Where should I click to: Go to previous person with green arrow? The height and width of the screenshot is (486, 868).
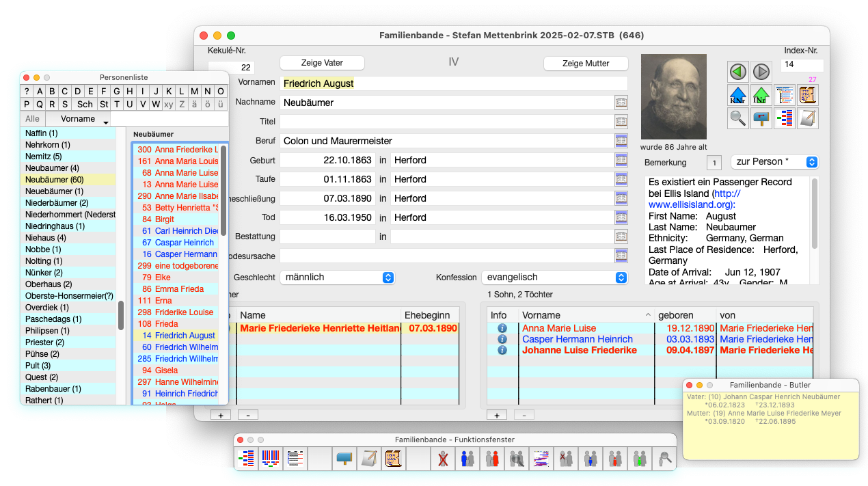738,72
